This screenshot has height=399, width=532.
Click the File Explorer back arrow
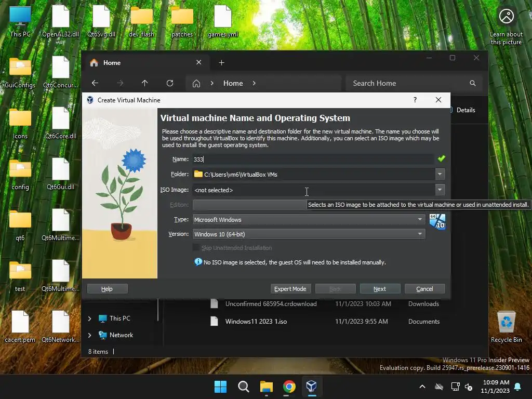pyautogui.click(x=95, y=83)
